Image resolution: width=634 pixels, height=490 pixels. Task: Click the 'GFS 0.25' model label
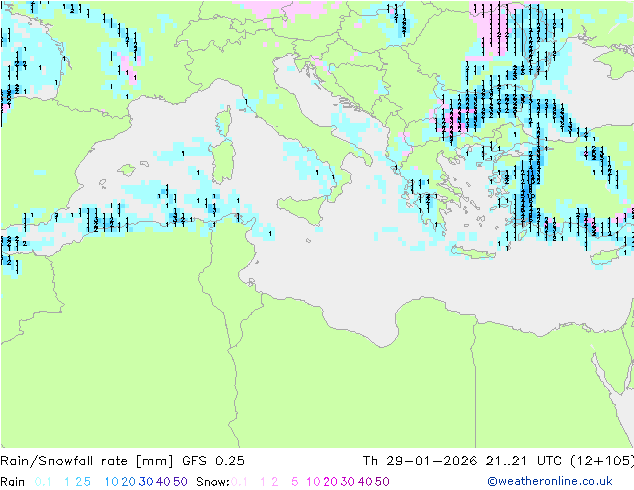pyautogui.click(x=213, y=460)
